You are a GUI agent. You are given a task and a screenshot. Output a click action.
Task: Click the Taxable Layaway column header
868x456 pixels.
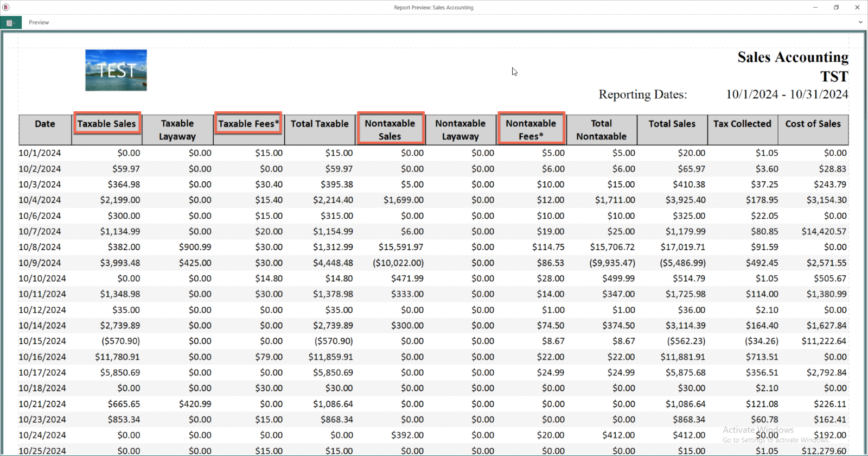point(177,130)
